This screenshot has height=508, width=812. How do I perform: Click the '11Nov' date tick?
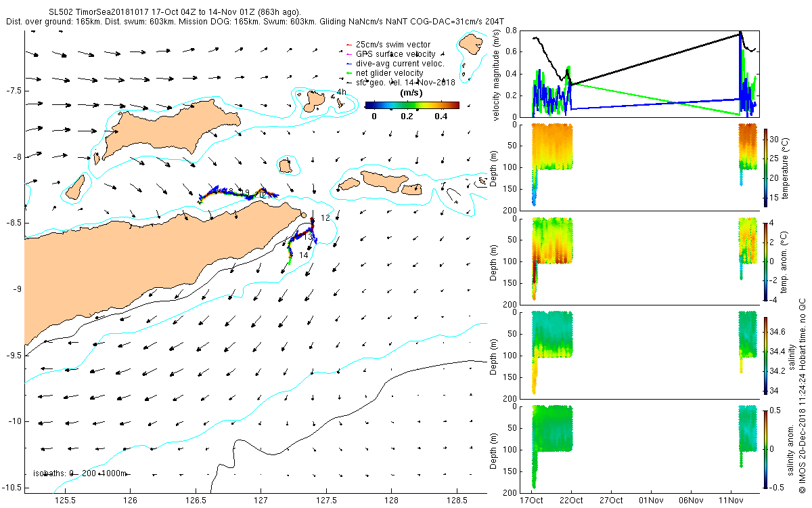(730, 500)
